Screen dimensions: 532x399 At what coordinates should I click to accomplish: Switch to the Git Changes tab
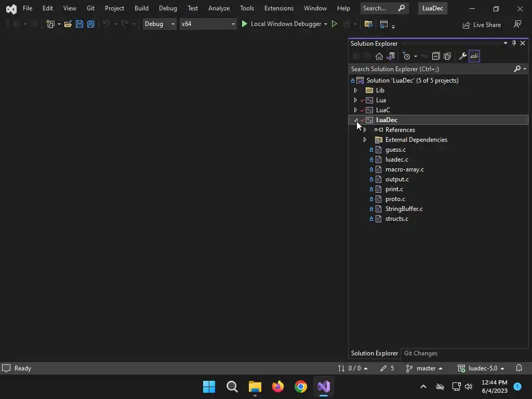pos(421,353)
